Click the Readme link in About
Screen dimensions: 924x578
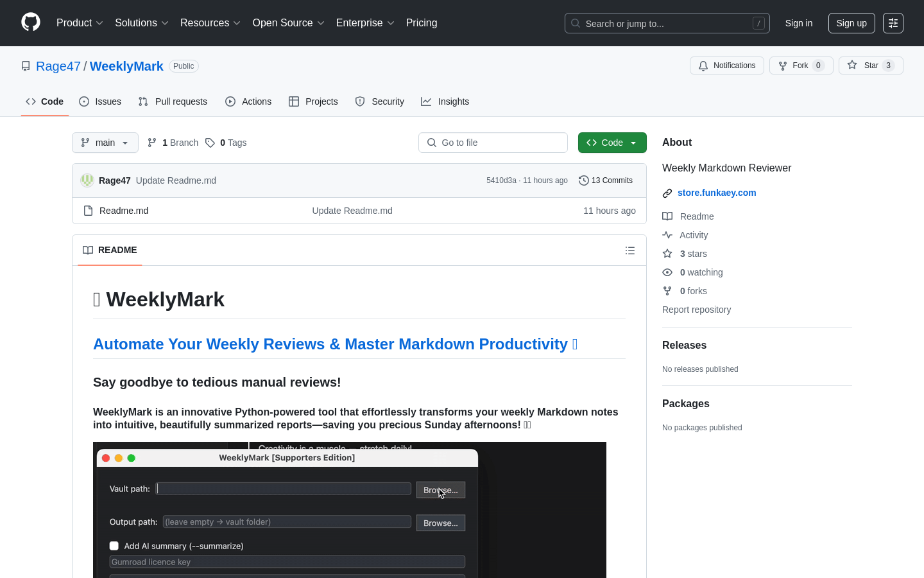(697, 216)
